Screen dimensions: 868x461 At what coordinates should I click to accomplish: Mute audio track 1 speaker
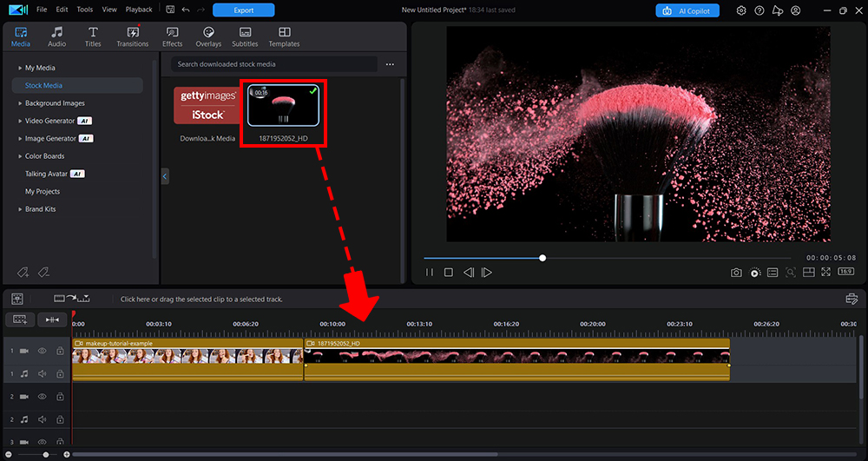coord(42,373)
